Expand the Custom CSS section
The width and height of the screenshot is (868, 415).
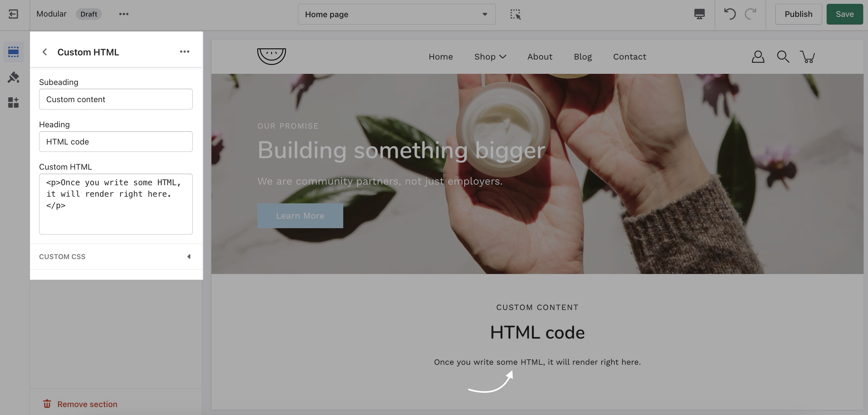coord(116,257)
